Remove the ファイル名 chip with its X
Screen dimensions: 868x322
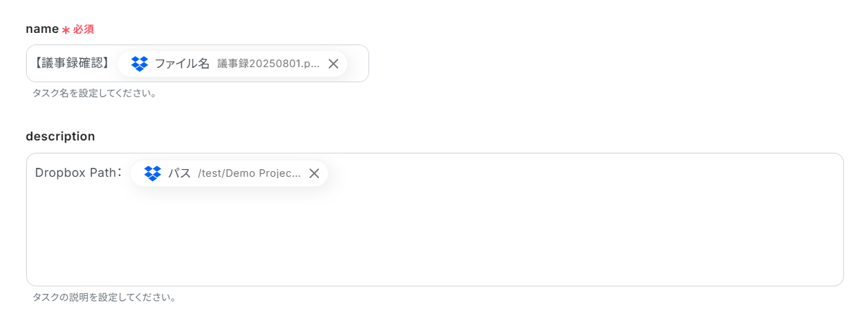(333, 64)
